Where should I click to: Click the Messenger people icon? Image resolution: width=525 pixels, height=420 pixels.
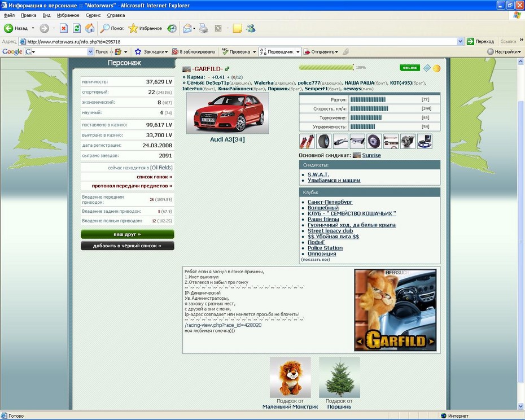(x=251, y=28)
